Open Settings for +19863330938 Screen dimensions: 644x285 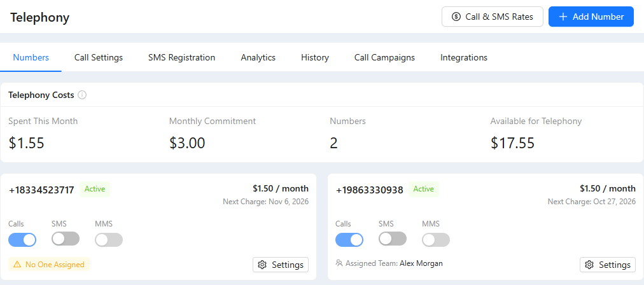tap(608, 265)
